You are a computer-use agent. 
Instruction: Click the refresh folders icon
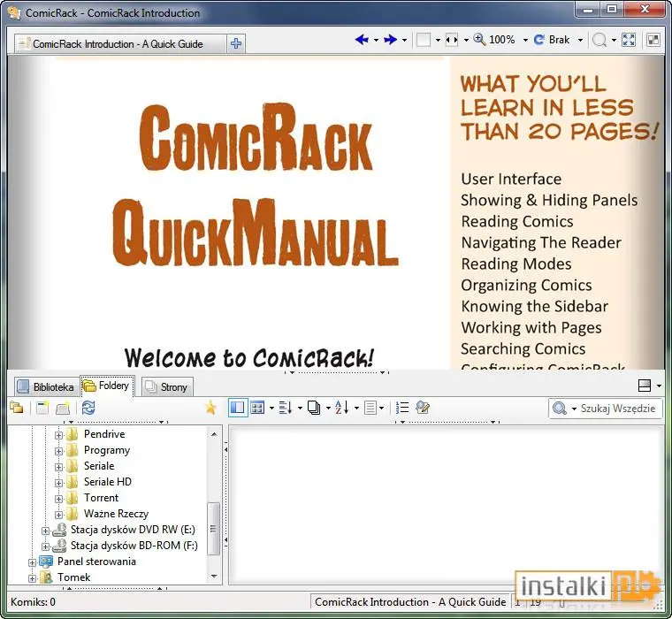tap(88, 408)
